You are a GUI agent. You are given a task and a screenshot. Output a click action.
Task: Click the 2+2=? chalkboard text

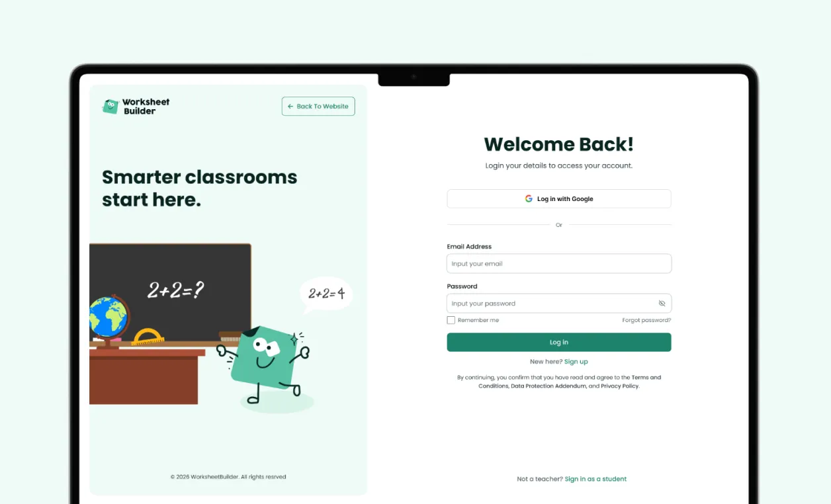click(x=175, y=290)
